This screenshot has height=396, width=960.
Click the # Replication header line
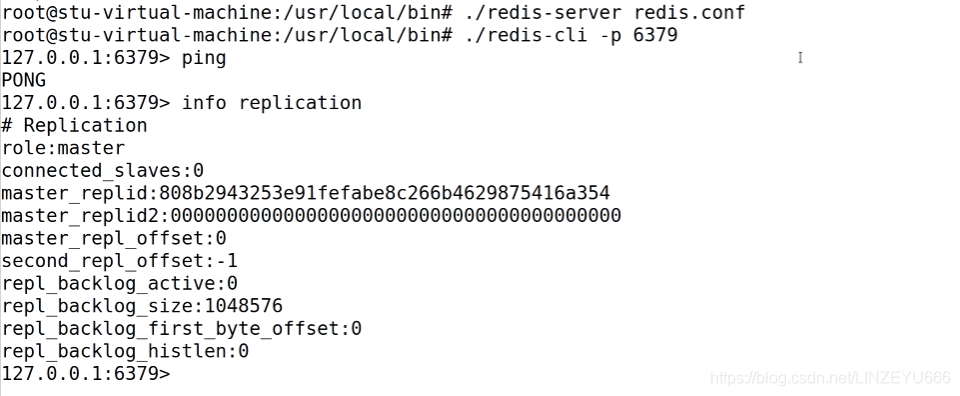tap(74, 125)
